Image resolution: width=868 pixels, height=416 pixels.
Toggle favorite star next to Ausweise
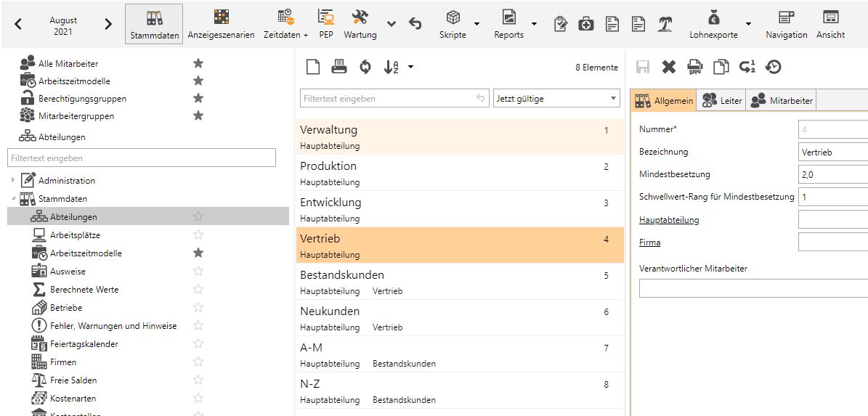click(x=198, y=271)
